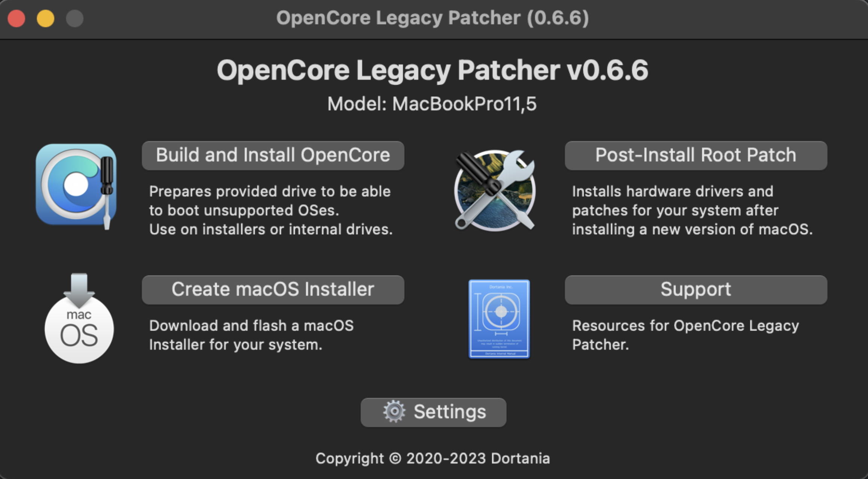
Task: Open the Support resources button
Action: 695,290
